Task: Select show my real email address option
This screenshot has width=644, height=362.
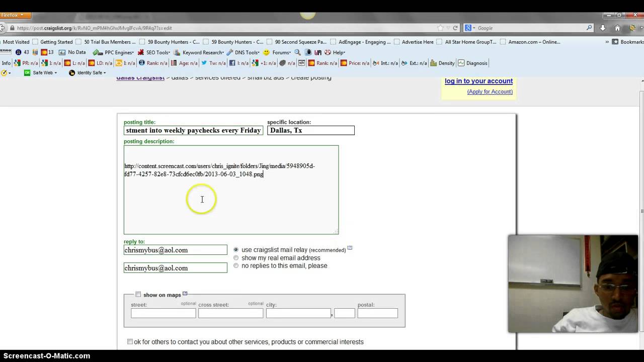Action: [x=236, y=258]
